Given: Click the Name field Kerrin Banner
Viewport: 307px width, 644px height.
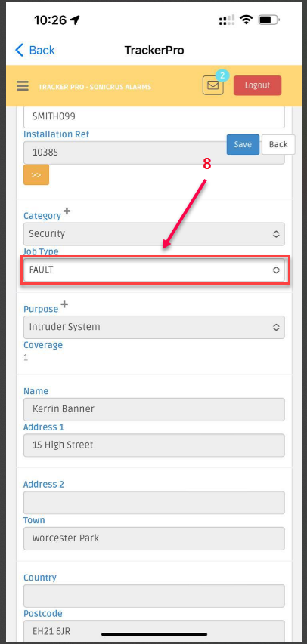Looking at the screenshot, I should point(154,409).
